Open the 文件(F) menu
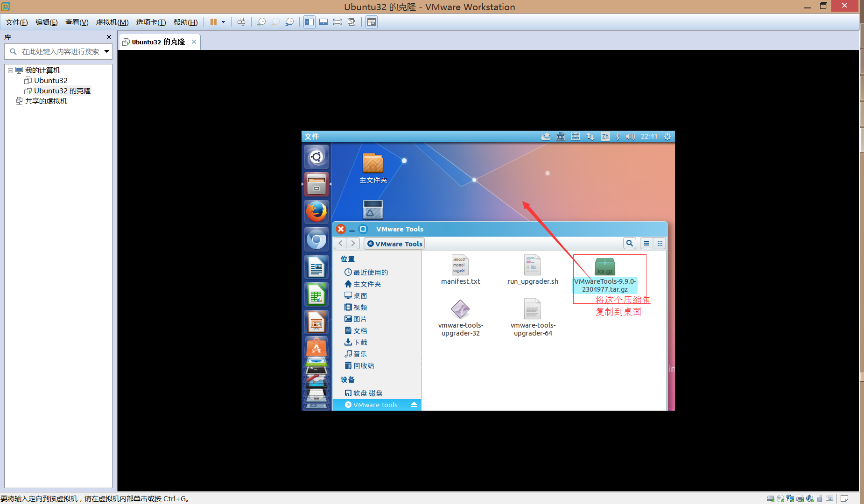This screenshot has width=864, height=504. tap(16, 22)
